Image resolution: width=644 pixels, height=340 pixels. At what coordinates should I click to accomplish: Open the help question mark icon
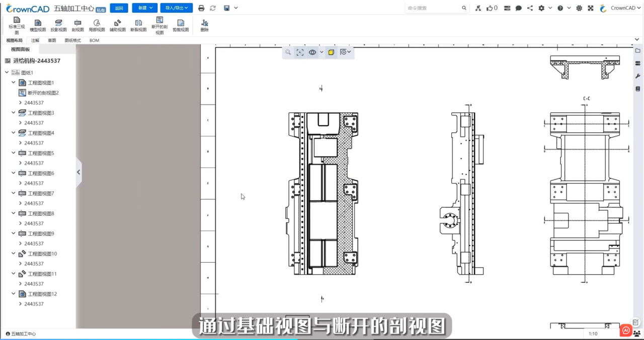coord(560,8)
